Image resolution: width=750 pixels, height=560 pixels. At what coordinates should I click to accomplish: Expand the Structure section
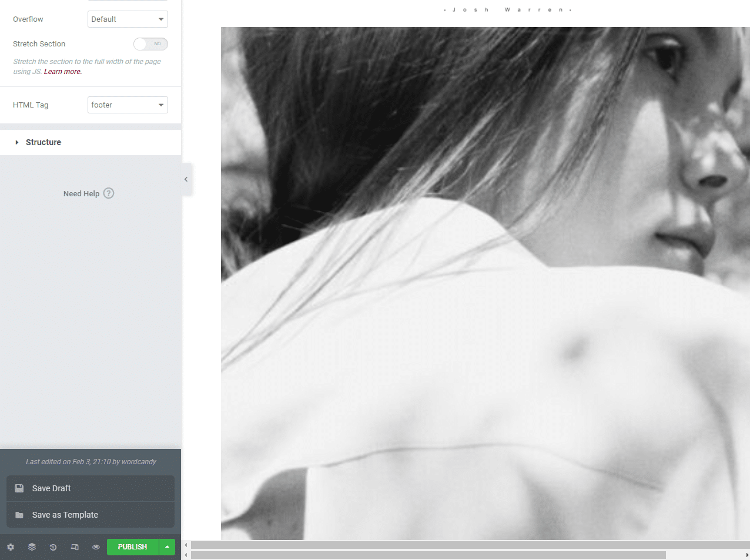43,142
